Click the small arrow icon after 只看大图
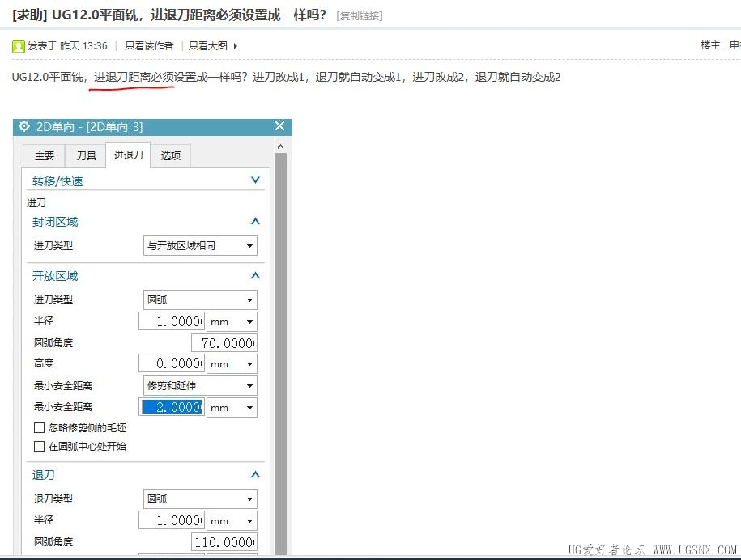The height and width of the screenshot is (560, 741). pyautogui.click(x=236, y=46)
